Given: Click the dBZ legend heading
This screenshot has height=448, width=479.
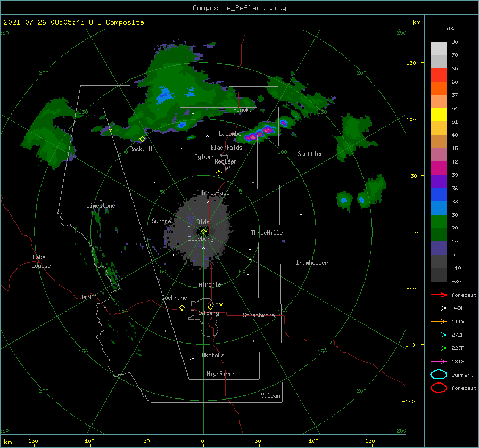Looking at the screenshot, I should 451,29.
